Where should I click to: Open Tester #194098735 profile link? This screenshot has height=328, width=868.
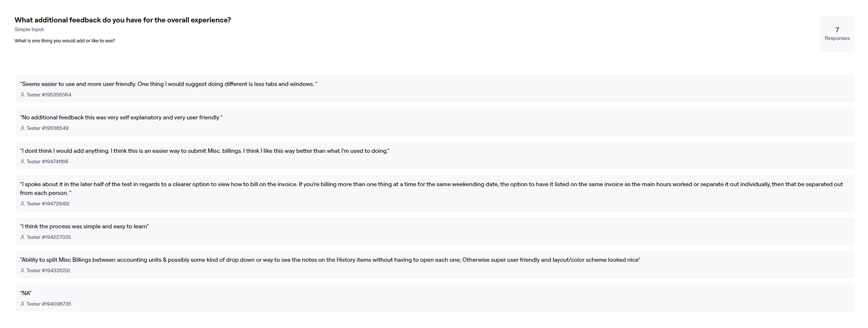click(49, 304)
